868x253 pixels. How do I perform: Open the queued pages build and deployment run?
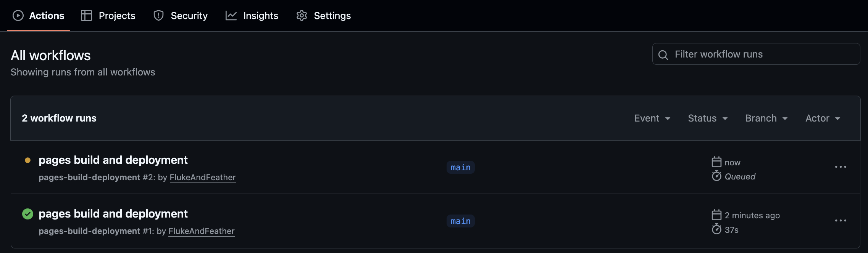click(x=113, y=160)
